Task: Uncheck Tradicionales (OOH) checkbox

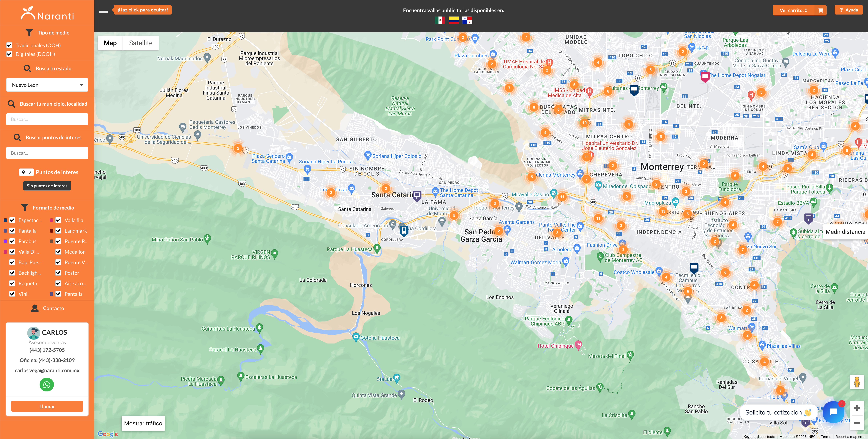Action: 9,45
